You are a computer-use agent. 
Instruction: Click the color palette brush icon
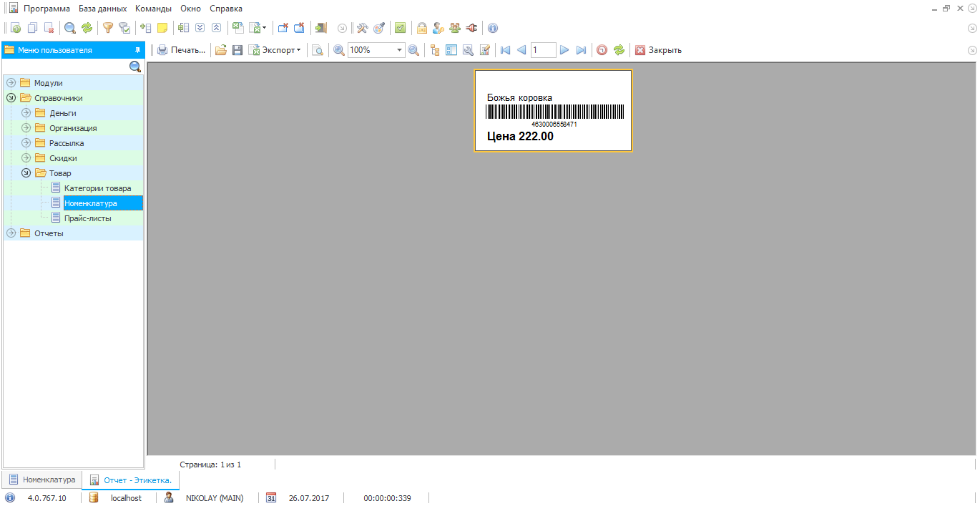click(x=378, y=29)
